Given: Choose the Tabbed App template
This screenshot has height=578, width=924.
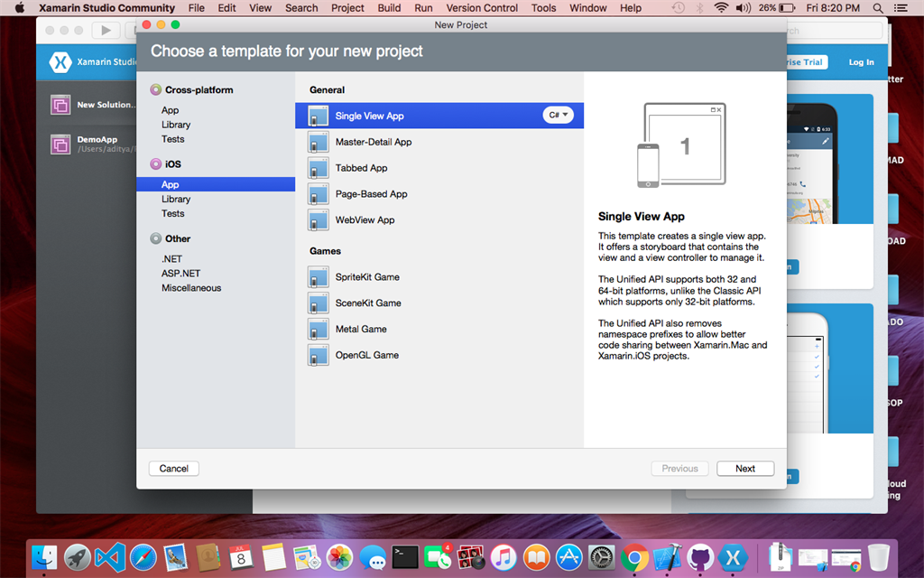Looking at the screenshot, I should [x=439, y=167].
